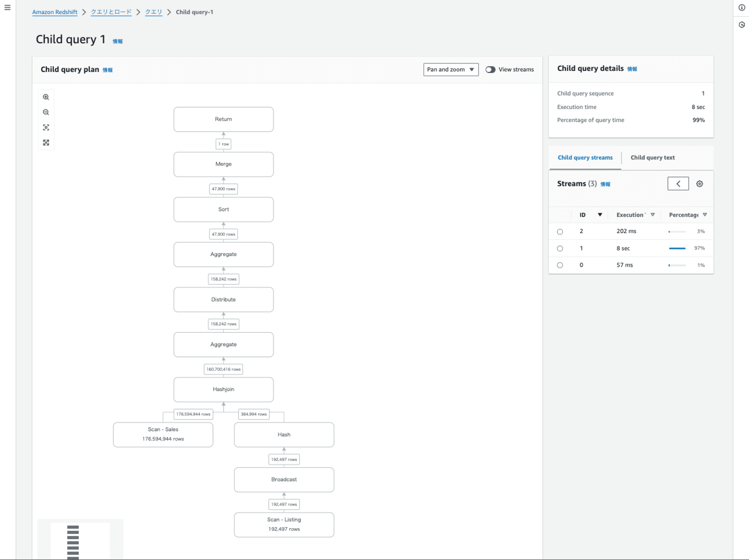The width and height of the screenshot is (749, 560).
Task: Toggle the View streams switch
Action: point(490,70)
